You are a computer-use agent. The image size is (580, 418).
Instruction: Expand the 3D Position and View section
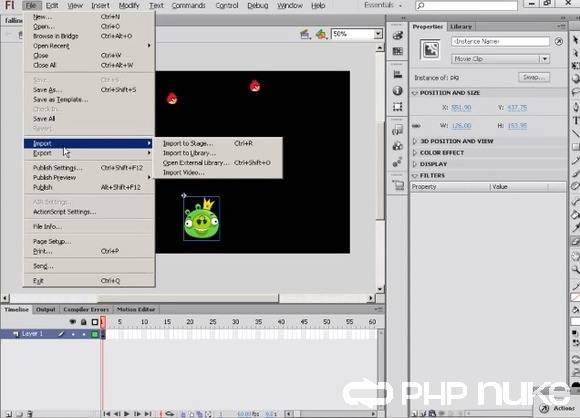(x=415, y=141)
